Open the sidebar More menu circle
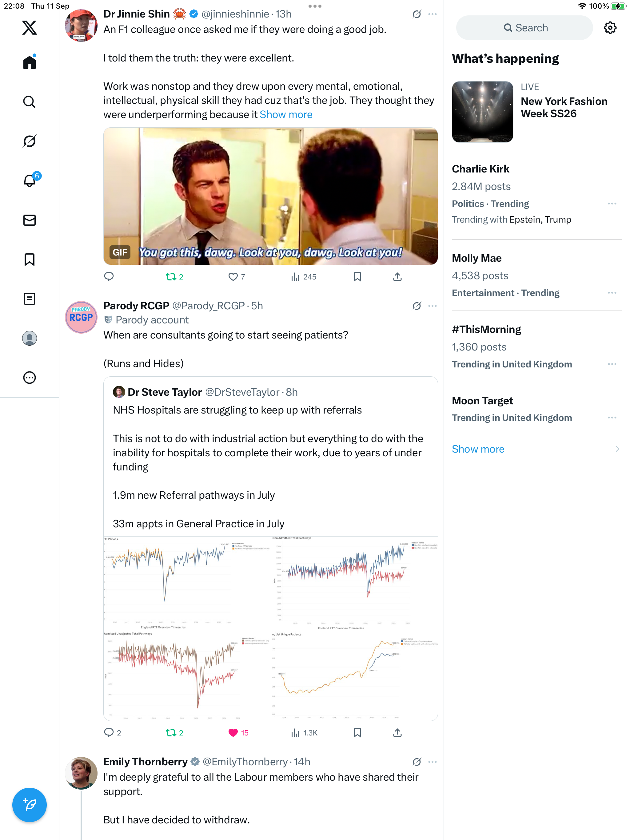630x840 pixels. pyautogui.click(x=29, y=378)
